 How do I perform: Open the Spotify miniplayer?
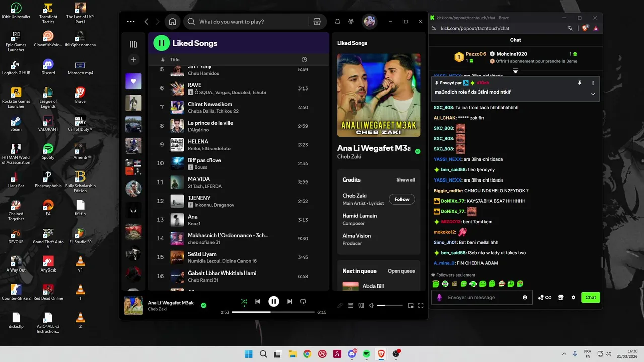(411, 305)
